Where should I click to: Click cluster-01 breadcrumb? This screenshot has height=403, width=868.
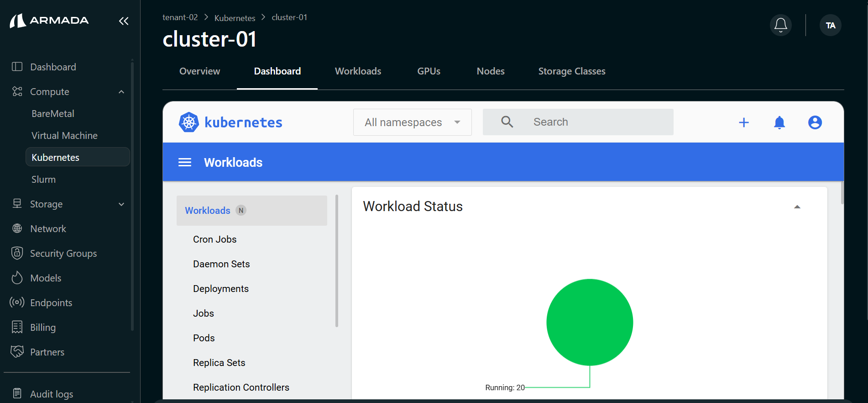tap(289, 17)
